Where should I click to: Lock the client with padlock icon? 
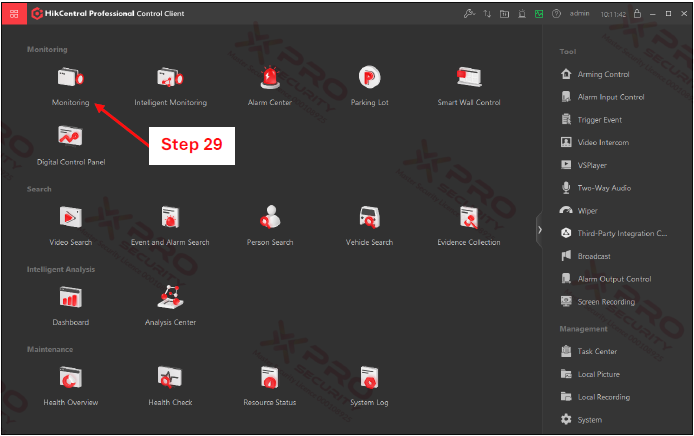[x=637, y=14]
